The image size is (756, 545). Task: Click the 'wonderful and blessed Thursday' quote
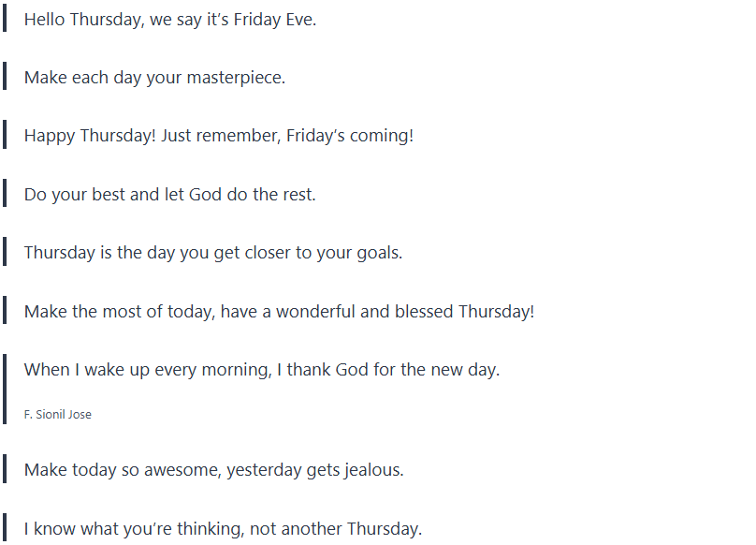pyautogui.click(x=279, y=312)
